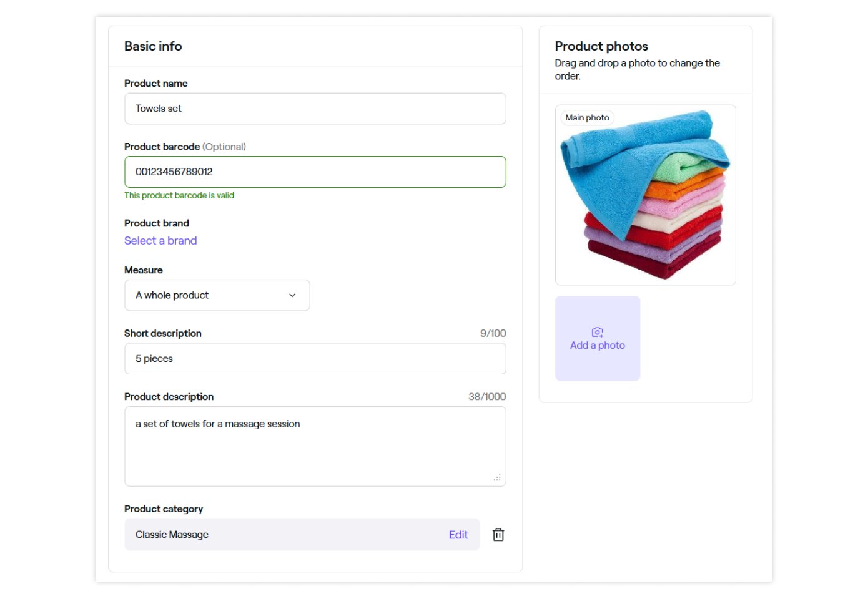The image size is (868, 599).
Task: Click the Measure dropdown chevron arrow
Action: 292,296
